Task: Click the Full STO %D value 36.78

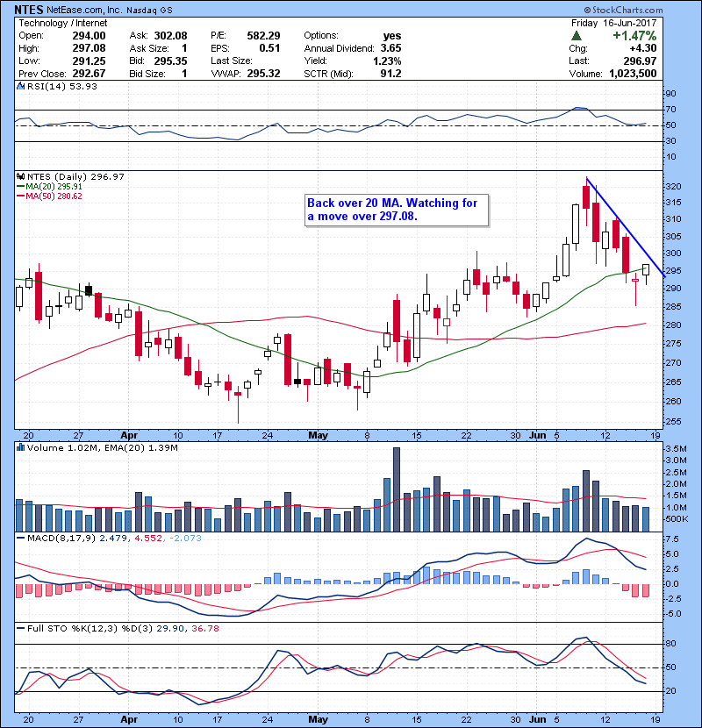Action: [204, 629]
